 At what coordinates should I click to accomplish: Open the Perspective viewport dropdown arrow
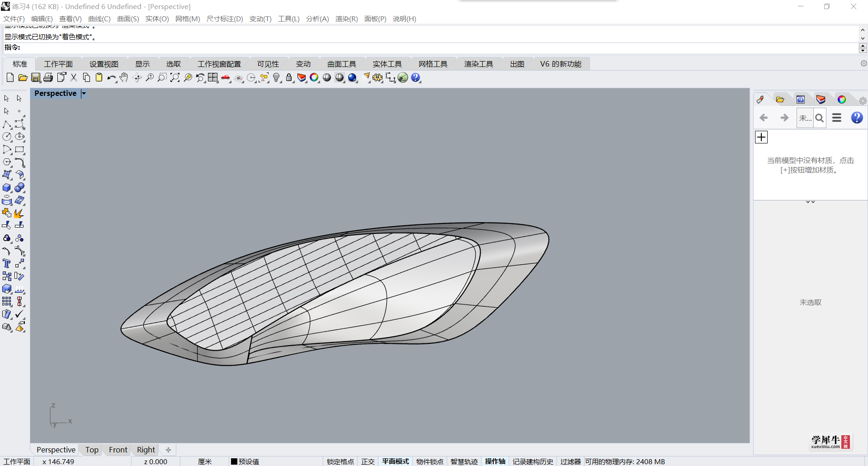84,94
